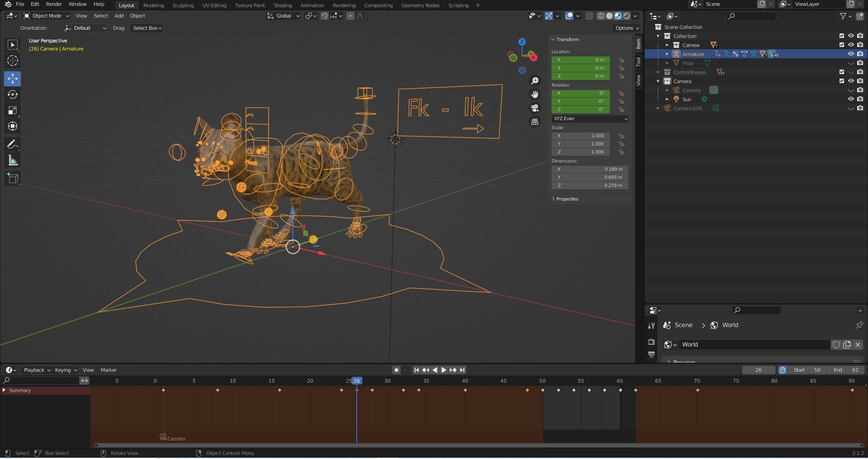Toggle snapping magnet icon
Image resolution: width=868 pixels, height=459 pixels.
click(x=324, y=16)
